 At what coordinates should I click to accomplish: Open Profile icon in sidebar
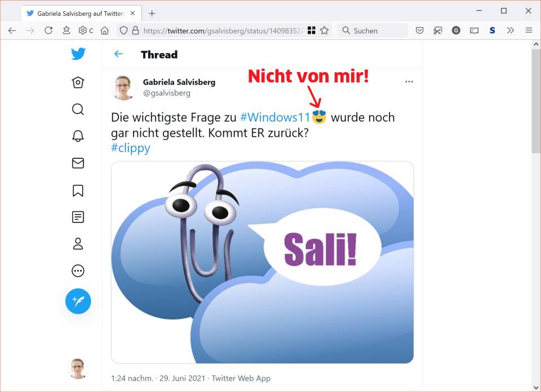point(78,244)
